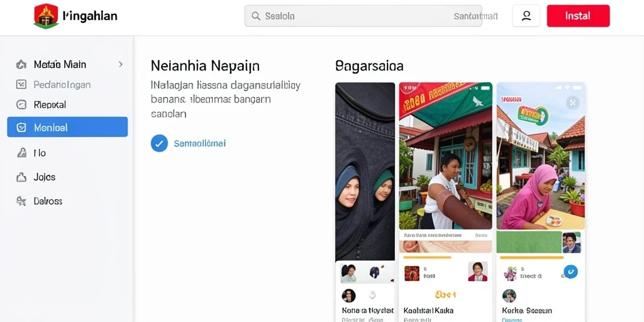
Task: Click the woman portrait thumbnail in middle card
Action: coord(478,272)
